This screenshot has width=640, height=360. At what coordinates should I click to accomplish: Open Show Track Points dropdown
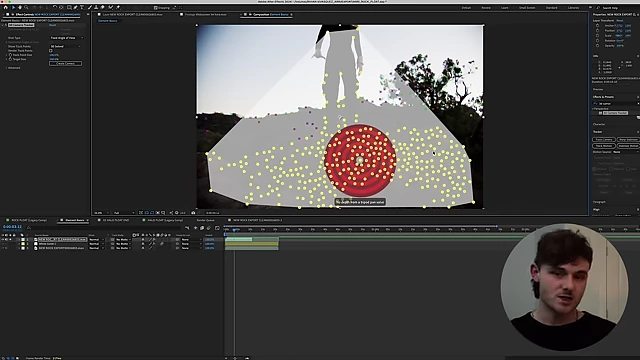point(65,47)
